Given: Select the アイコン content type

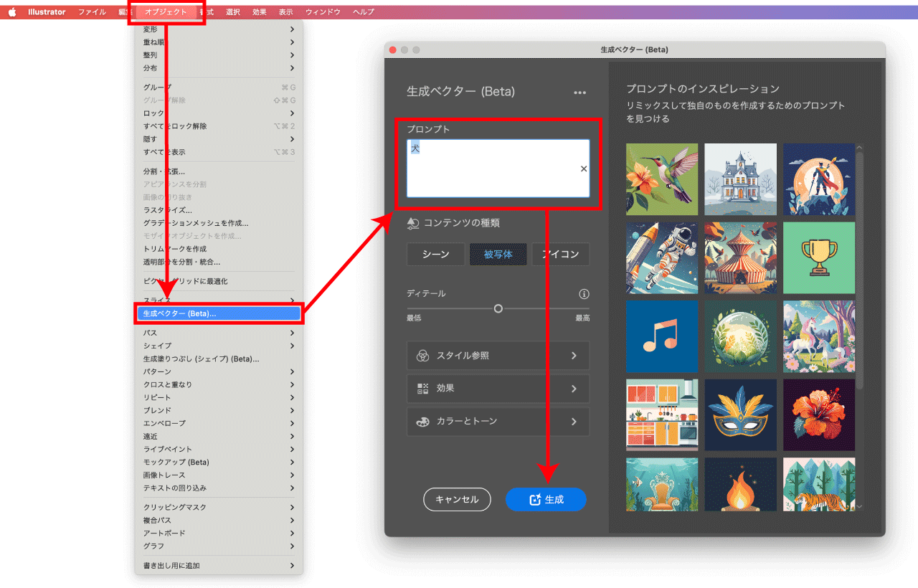Looking at the screenshot, I should pyautogui.click(x=561, y=255).
